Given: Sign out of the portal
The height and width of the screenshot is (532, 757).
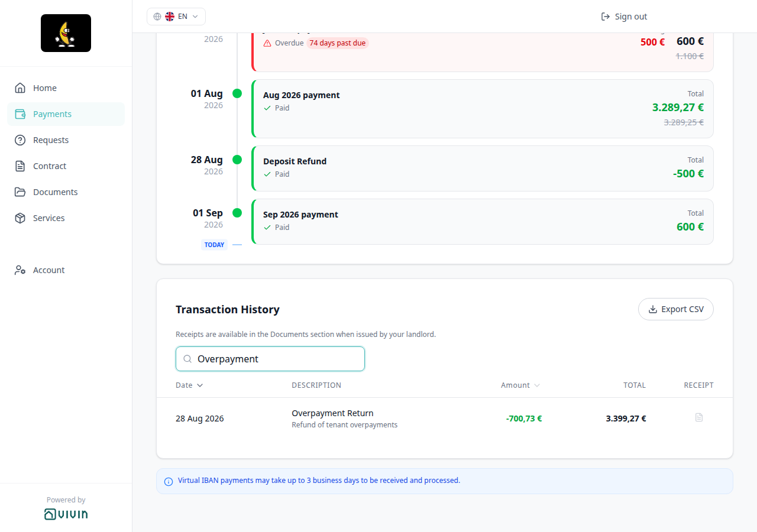Looking at the screenshot, I should [624, 17].
